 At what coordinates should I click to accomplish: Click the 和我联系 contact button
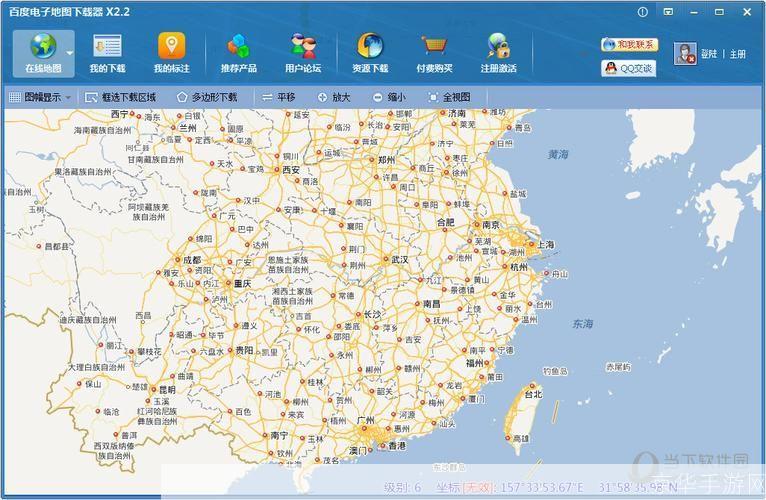click(x=629, y=45)
